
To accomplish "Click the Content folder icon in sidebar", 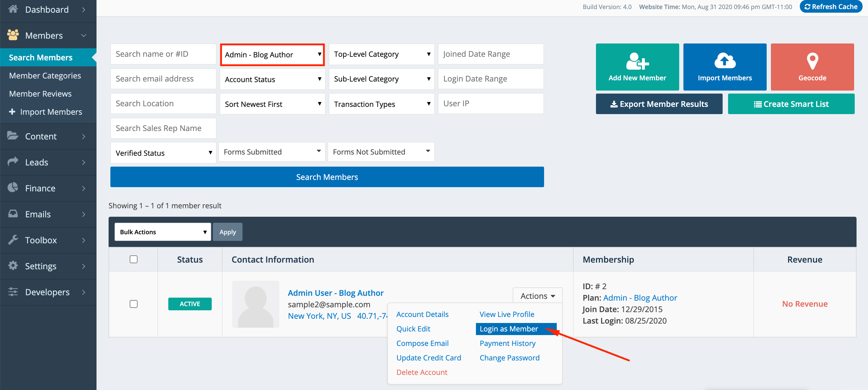I will click(13, 136).
